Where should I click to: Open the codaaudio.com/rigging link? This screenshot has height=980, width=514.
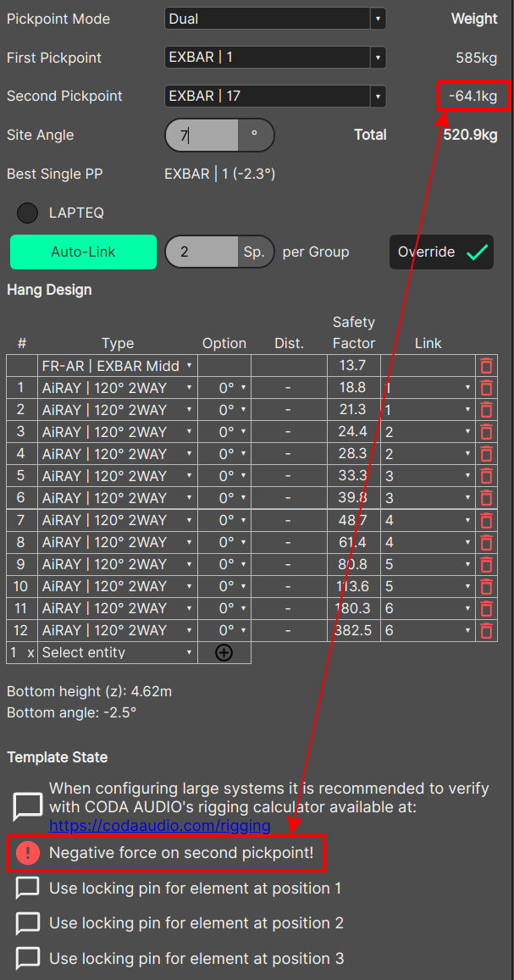click(x=159, y=825)
